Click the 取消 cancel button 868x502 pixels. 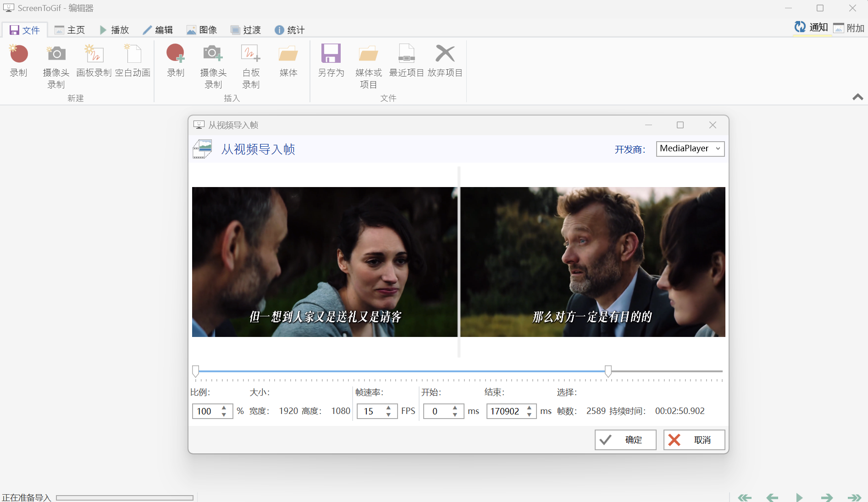pos(694,440)
